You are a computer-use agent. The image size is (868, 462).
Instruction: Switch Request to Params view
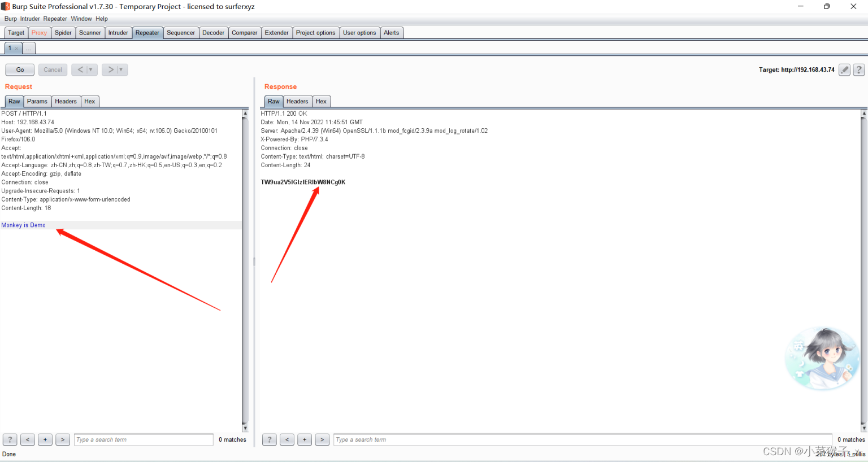(37, 101)
